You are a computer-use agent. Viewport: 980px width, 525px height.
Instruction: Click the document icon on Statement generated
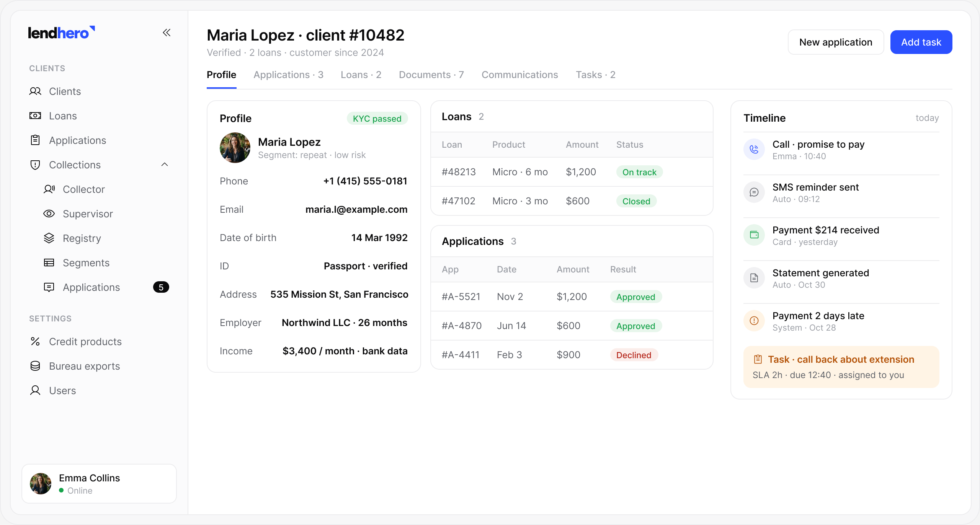(754, 278)
